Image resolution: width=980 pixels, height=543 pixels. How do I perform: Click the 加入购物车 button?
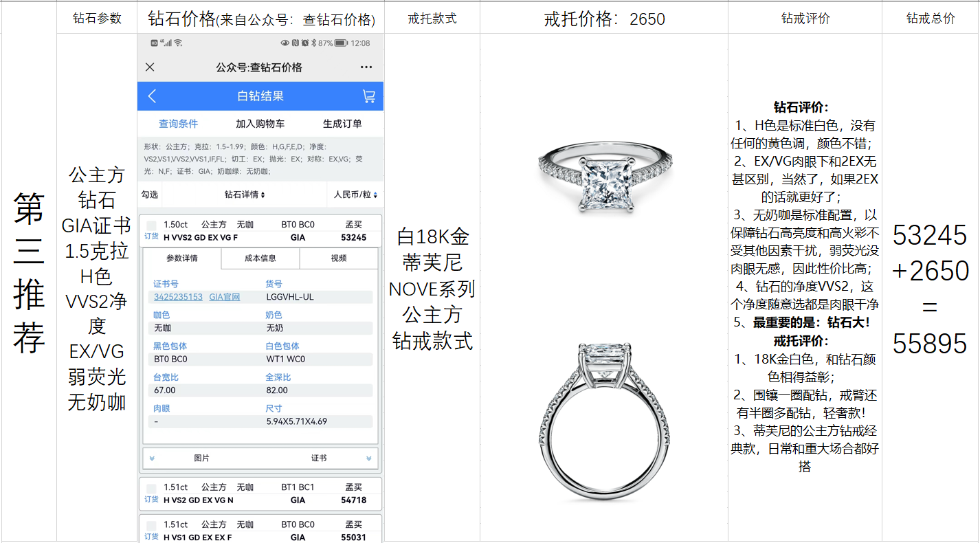point(260,124)
